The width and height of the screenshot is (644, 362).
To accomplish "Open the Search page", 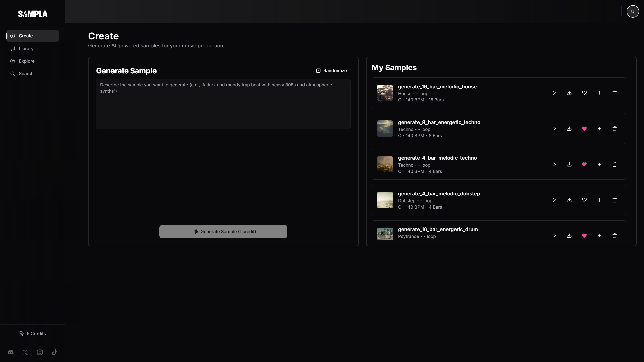I will [26, 74].
